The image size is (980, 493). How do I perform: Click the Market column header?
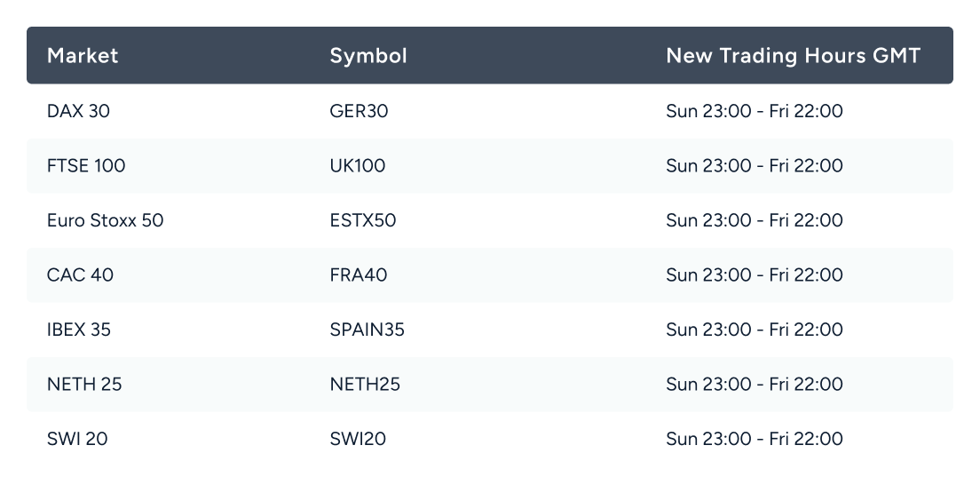(x=83, y=56)
